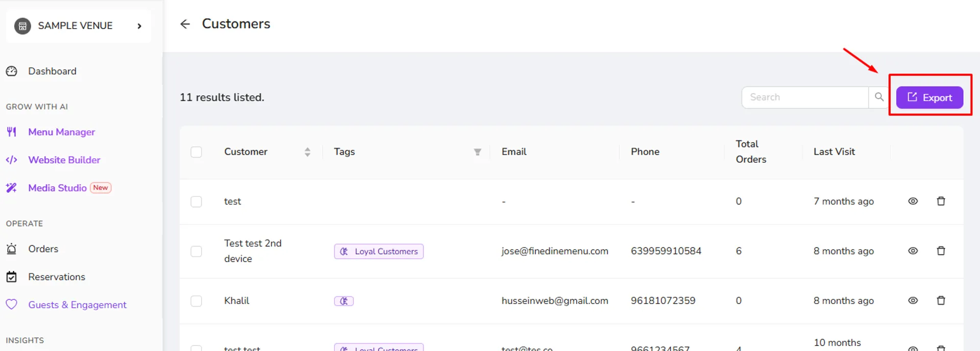Click the Email column header
Screen dimensions: 980x351
514,152
